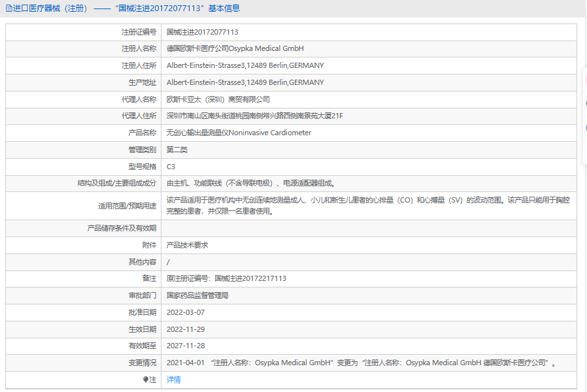Screen dimensions: 587x392
Task: Select the 注册人名称 label
Action: point(139,48)
